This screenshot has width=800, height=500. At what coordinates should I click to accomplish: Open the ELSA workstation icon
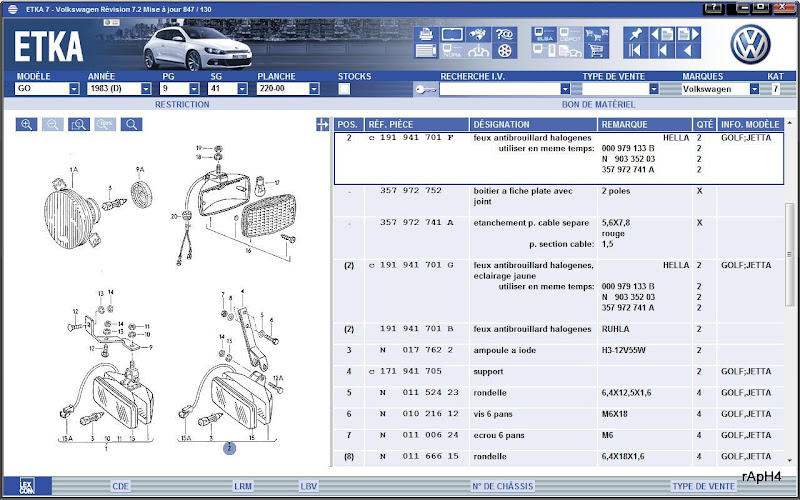pos(544,34)
